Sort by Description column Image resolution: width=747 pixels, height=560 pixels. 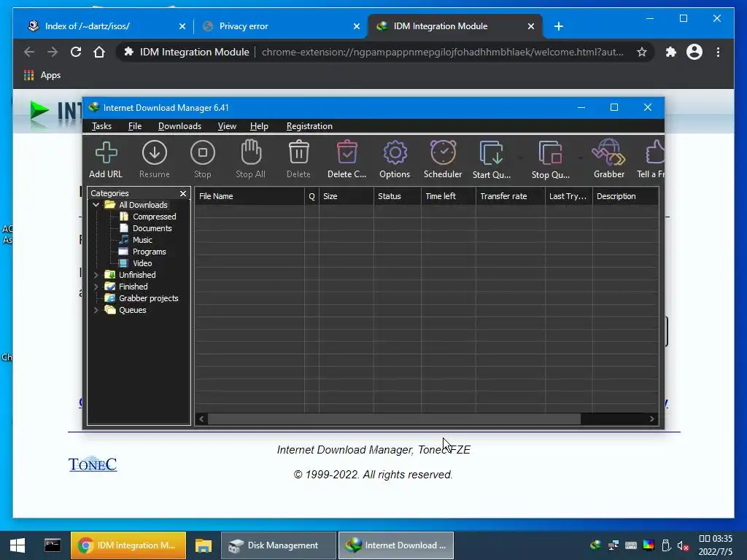625,196
